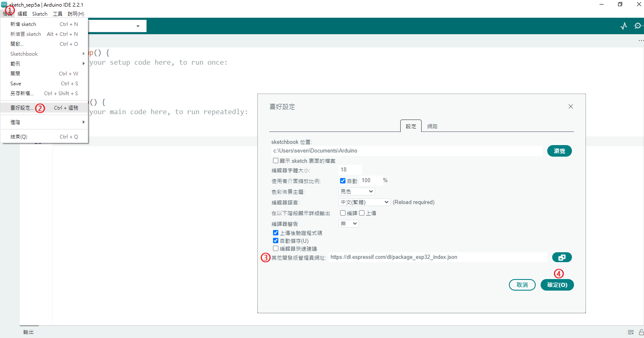
Task: Click the 瀏覽 button
Action: pos(560,151)
